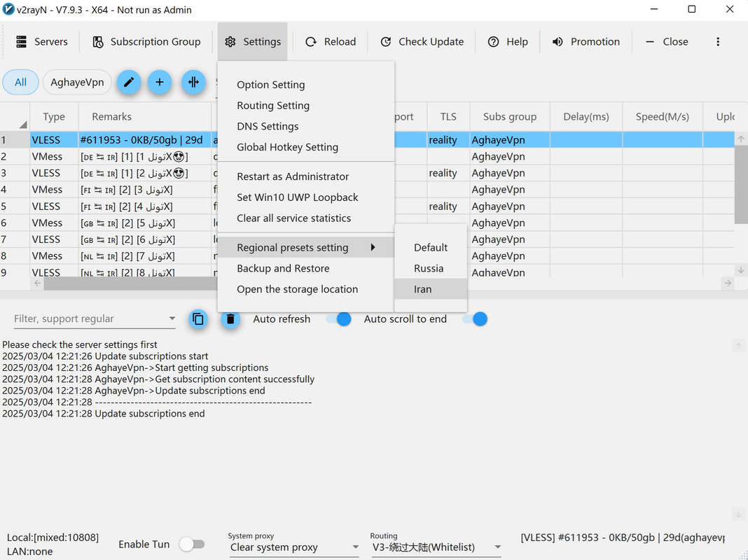Click the server list vertical scrollbar

coord(741,184)
